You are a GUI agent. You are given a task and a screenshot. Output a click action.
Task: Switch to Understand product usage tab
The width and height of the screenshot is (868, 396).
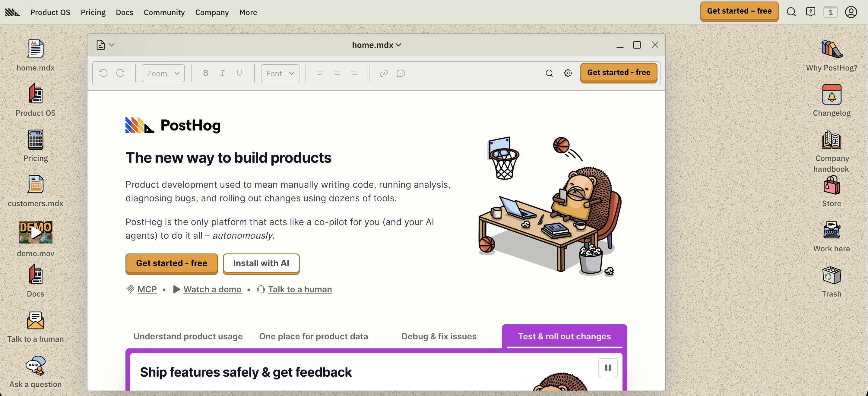188,336
